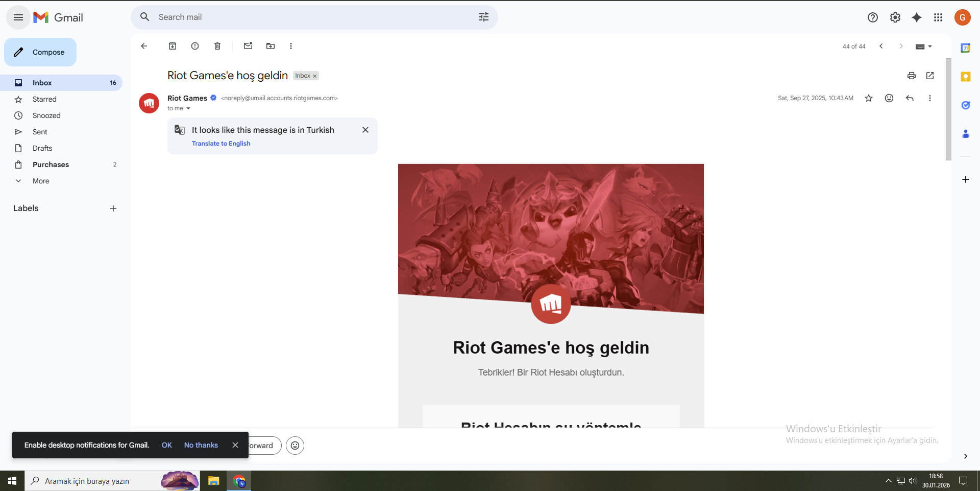Dismiss the Turkish translation banner
Image resolution: width=980 pixels, height=491 pixels.
365,130
